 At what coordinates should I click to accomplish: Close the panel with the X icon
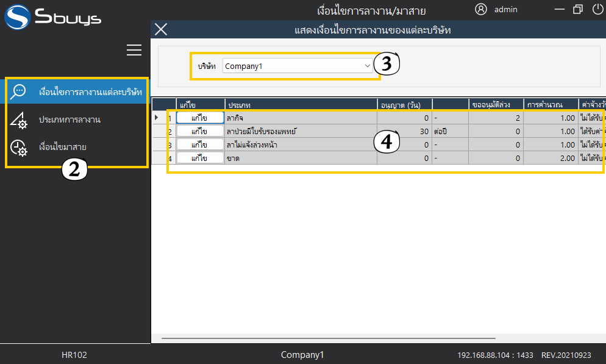(x=161, y=29)
